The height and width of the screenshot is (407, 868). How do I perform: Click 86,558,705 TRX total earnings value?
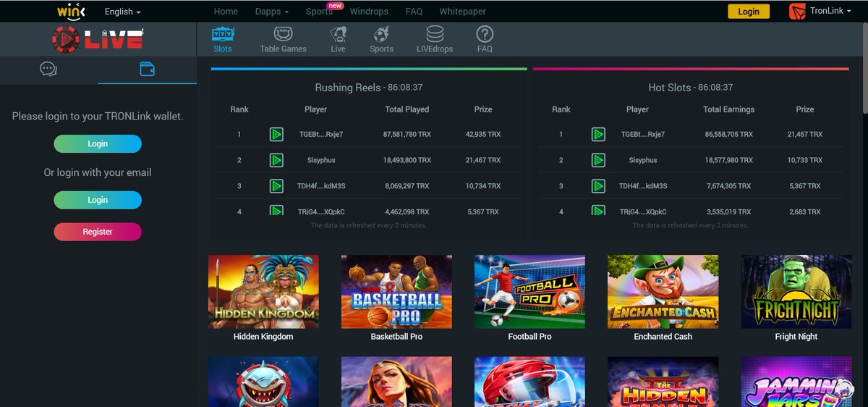point(728,134)
